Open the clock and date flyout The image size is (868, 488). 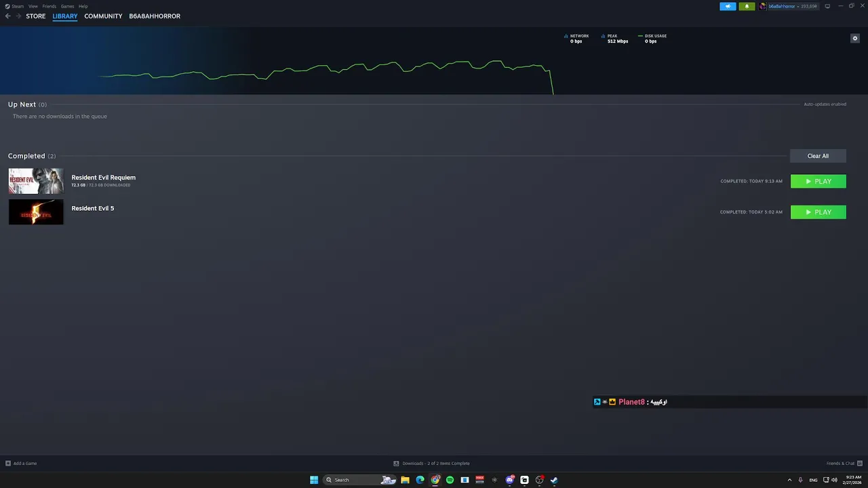[851, 480]
